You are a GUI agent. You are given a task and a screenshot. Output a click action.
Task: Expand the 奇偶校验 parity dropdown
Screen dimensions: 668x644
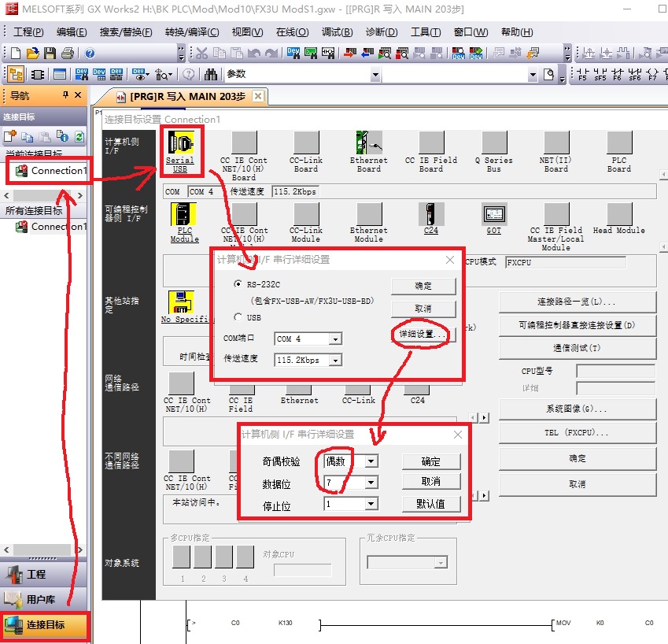point(371,461)
